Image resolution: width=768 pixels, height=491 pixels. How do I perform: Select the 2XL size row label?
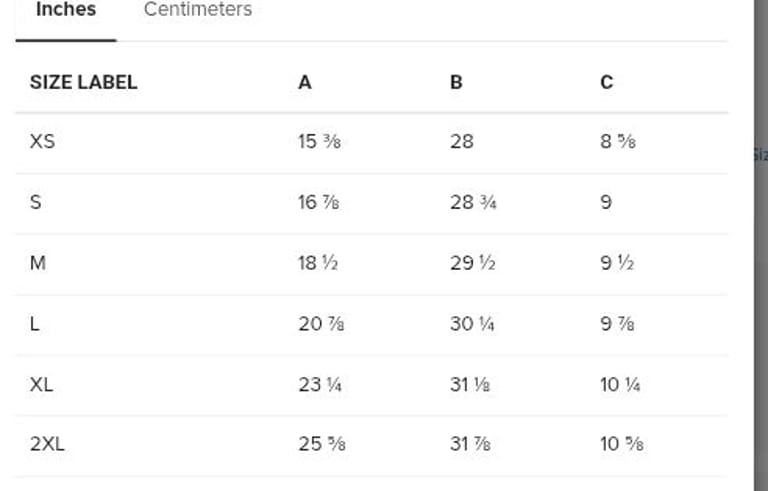pos(47,444)
